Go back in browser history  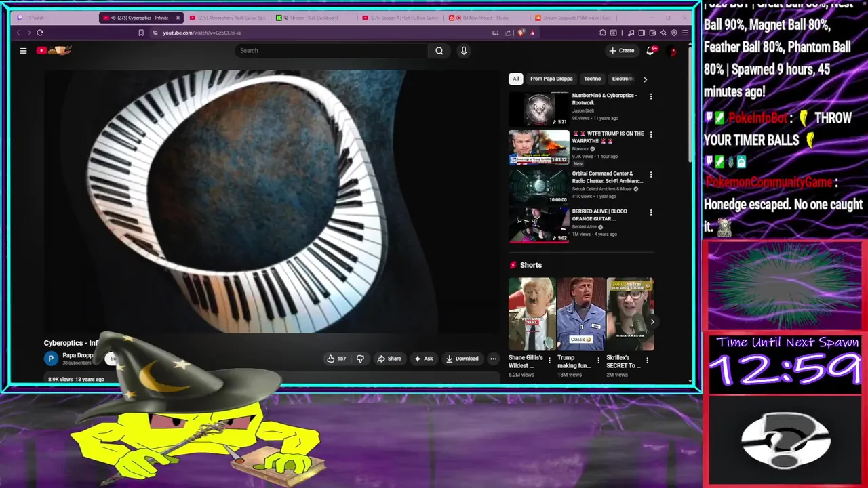(18, 33)
